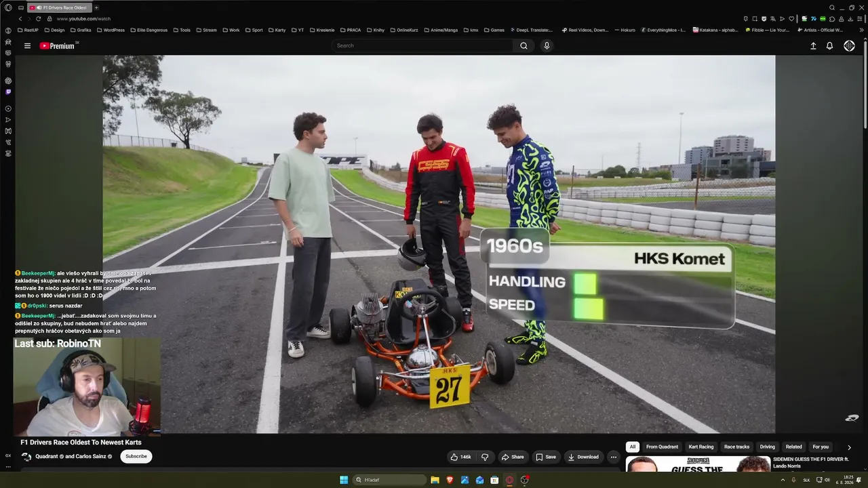The width and height of the screenshot is (868, 488).
Task: Open File Explorer from the taskbar
Action: point(435,480)
